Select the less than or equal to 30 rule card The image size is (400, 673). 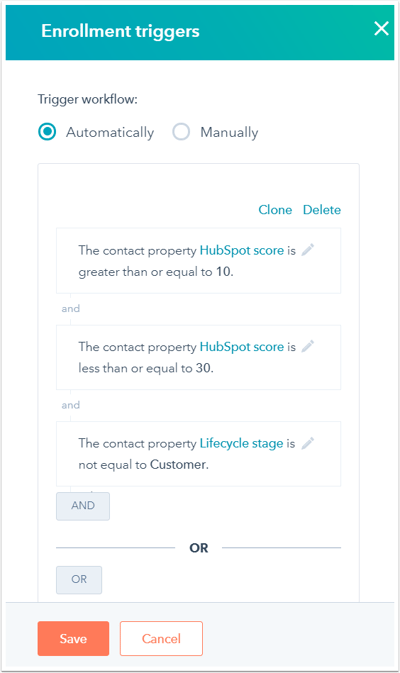198,357
